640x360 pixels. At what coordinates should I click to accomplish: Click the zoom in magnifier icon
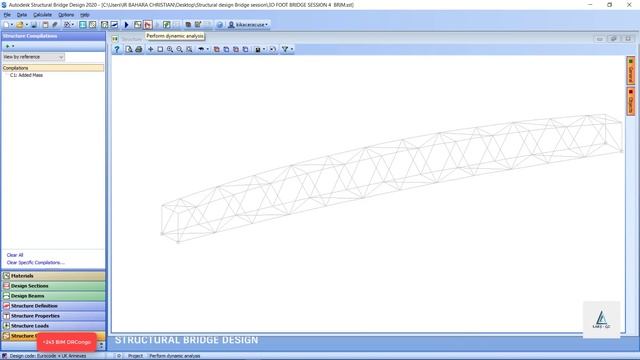(170, 49)
